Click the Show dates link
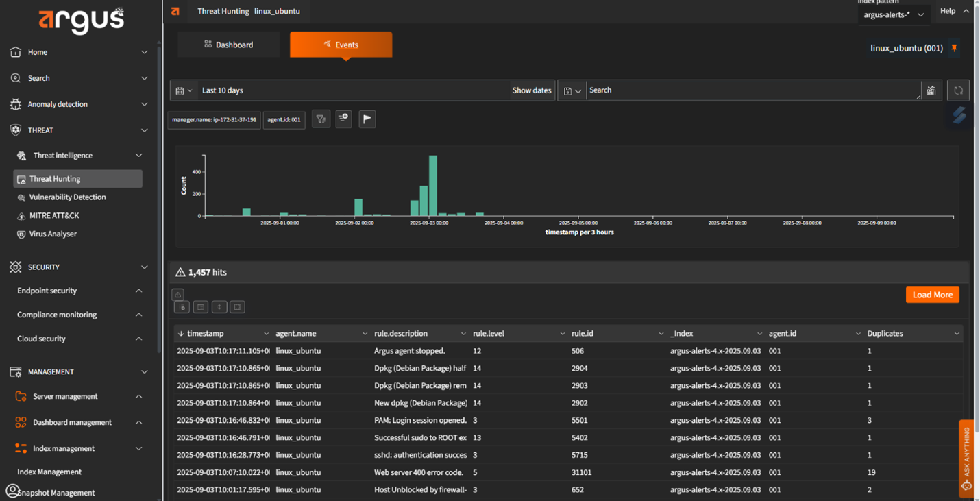 (x=531, y=90)
